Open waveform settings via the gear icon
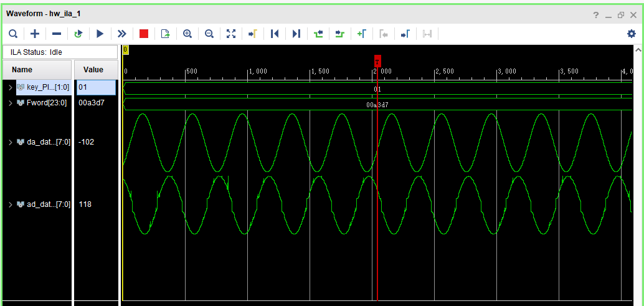 pyautogui.click(x=632, y=34)
